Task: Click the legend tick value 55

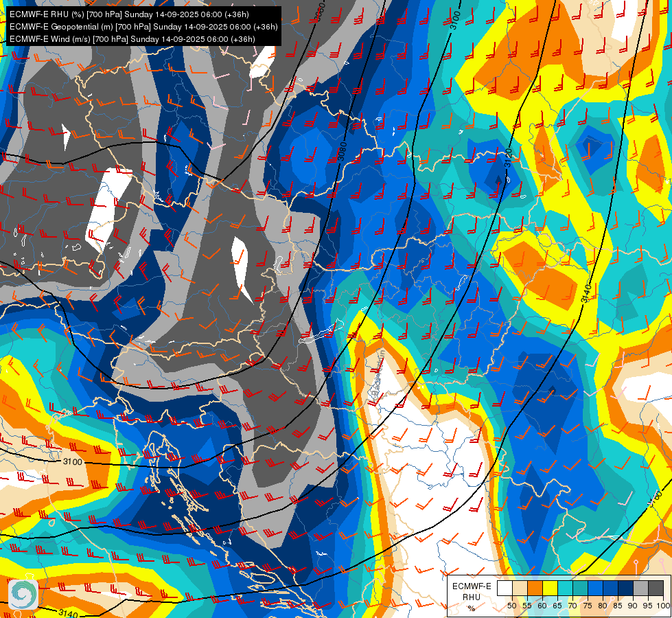Action: (526, 606)
